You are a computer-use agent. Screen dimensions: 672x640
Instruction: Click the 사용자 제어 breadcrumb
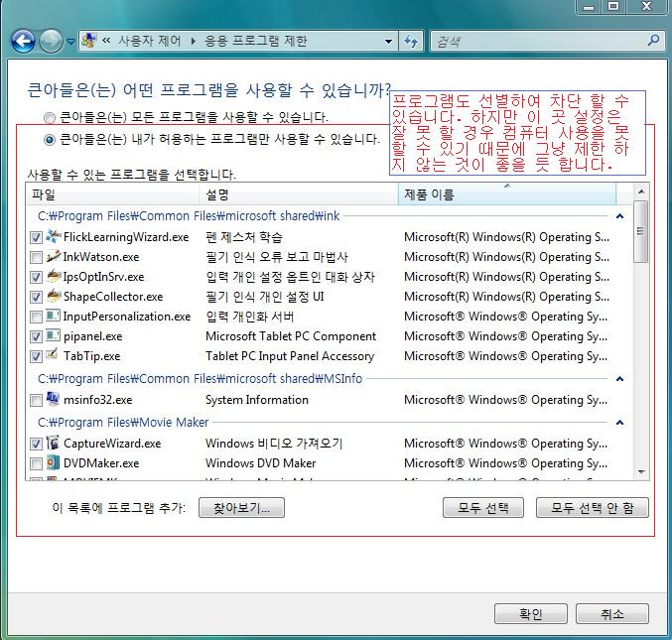tap(150, 41)
